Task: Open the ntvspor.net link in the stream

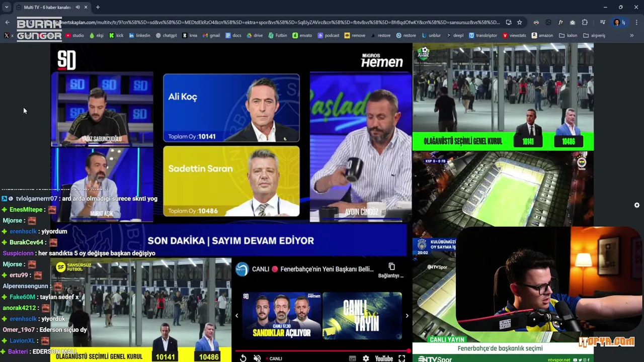Action: (559, 359)
